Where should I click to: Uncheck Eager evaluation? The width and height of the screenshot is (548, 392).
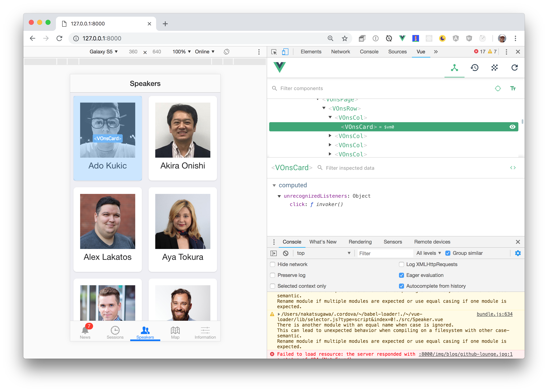[401, 275]
